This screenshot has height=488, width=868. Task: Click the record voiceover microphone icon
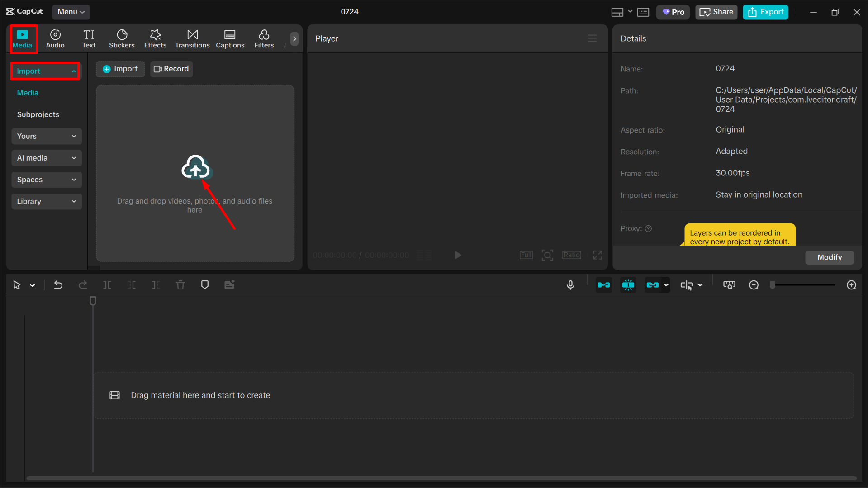(570, 285)
